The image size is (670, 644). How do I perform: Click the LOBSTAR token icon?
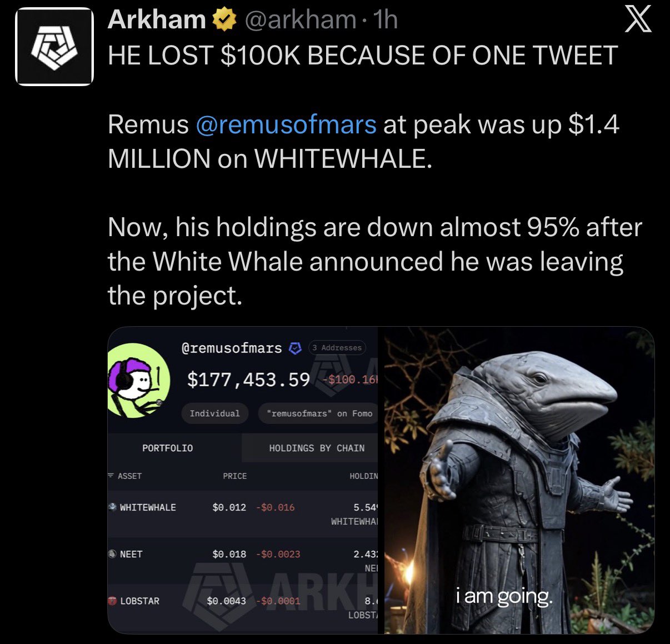112,601
